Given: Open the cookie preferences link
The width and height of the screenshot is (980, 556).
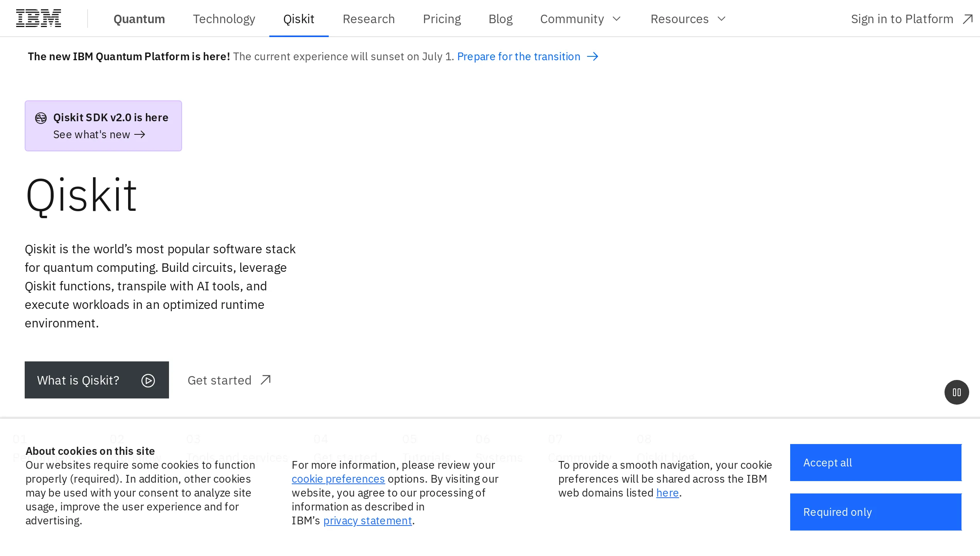Looking at the screenshot, I should [x=338, y=479].
